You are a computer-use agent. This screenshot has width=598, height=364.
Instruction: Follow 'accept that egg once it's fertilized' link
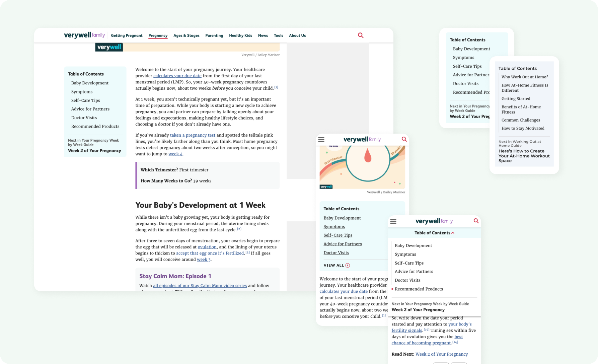[x=210, y=253]
